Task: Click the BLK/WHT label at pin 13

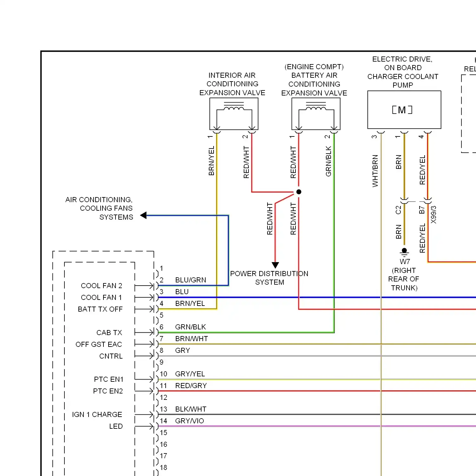Action: pos(191,409)
